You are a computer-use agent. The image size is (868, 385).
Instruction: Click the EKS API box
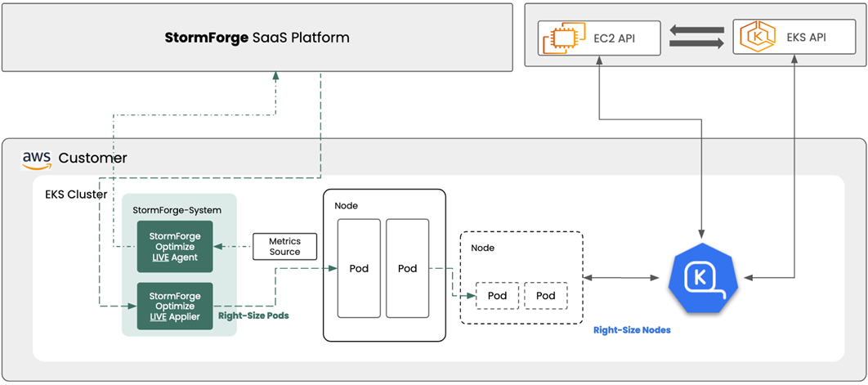pos(794,38)
